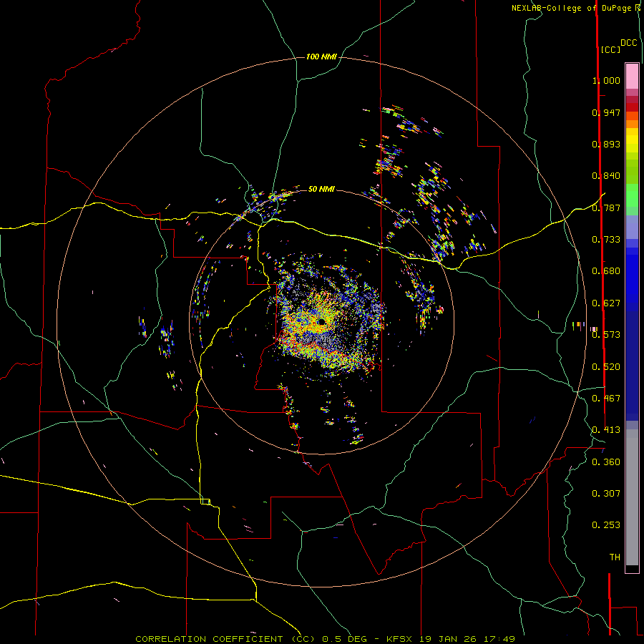The image size is (644, 644).
Task: Click the 0.5 DEG elevation text
Action: pos(344,639)
